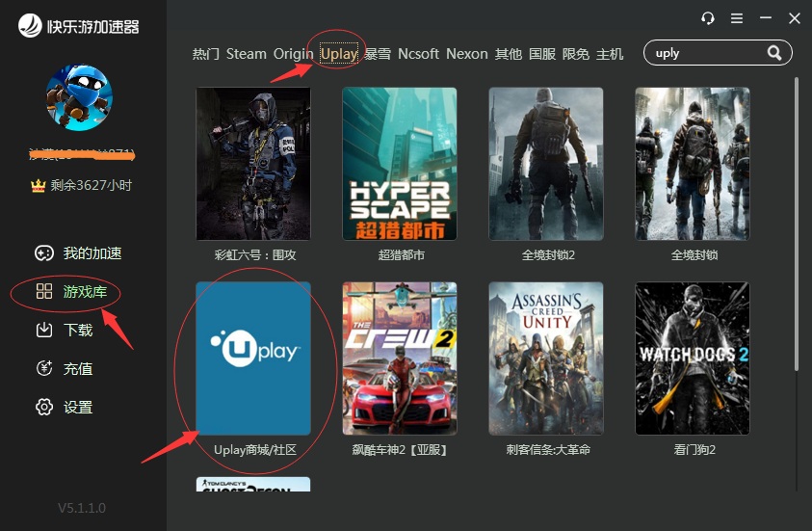
Task: Click the headset customer service icon
Action: coord(707,18)
